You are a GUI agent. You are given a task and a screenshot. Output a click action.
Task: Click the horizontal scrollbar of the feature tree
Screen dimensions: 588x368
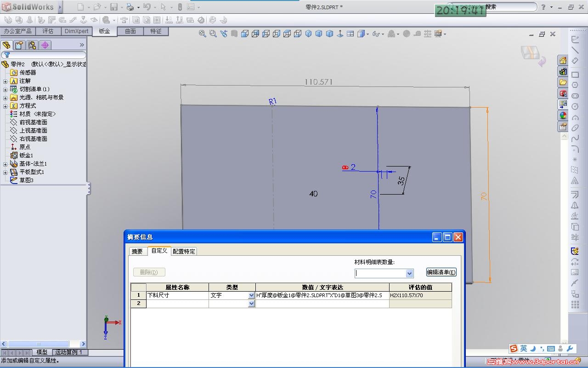pyautogui.click(x=44, y=344)
